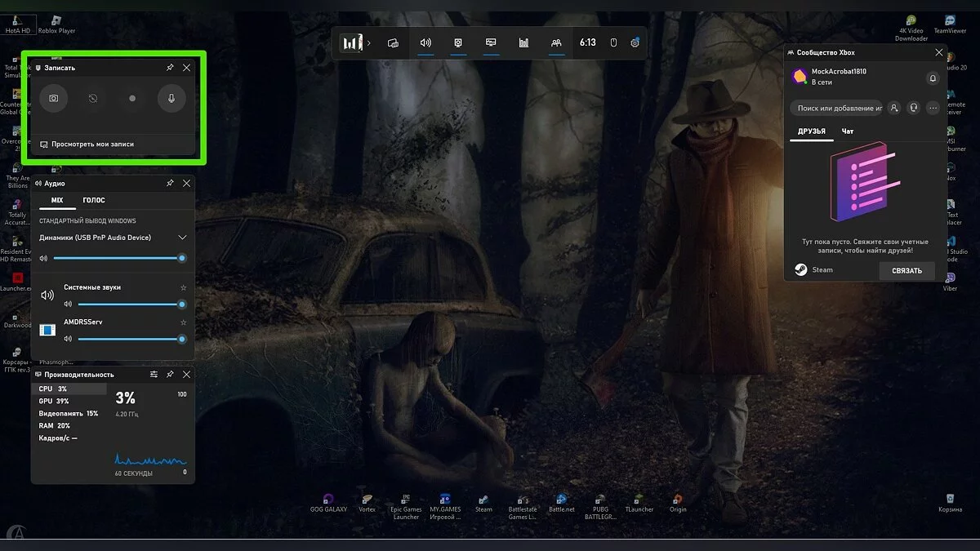
Task: Click the СВЯЗАТЬ button for Steam
Action: (x=906, y=270)
